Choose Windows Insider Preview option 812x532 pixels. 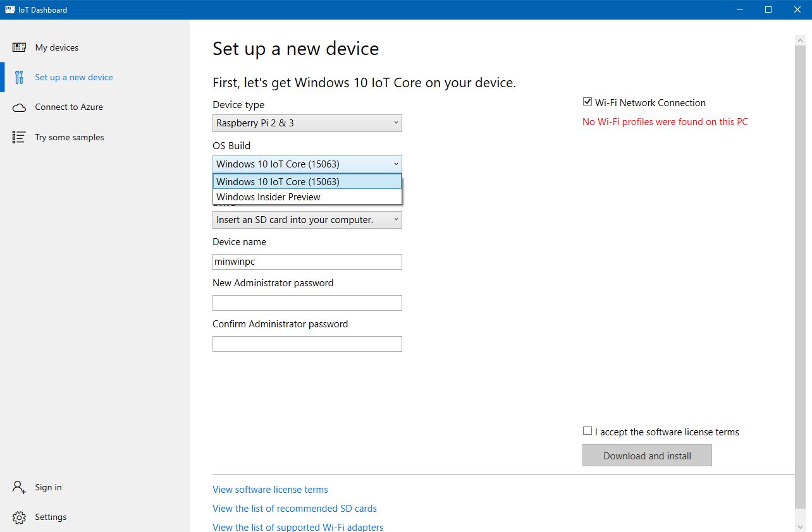[307, 197]
